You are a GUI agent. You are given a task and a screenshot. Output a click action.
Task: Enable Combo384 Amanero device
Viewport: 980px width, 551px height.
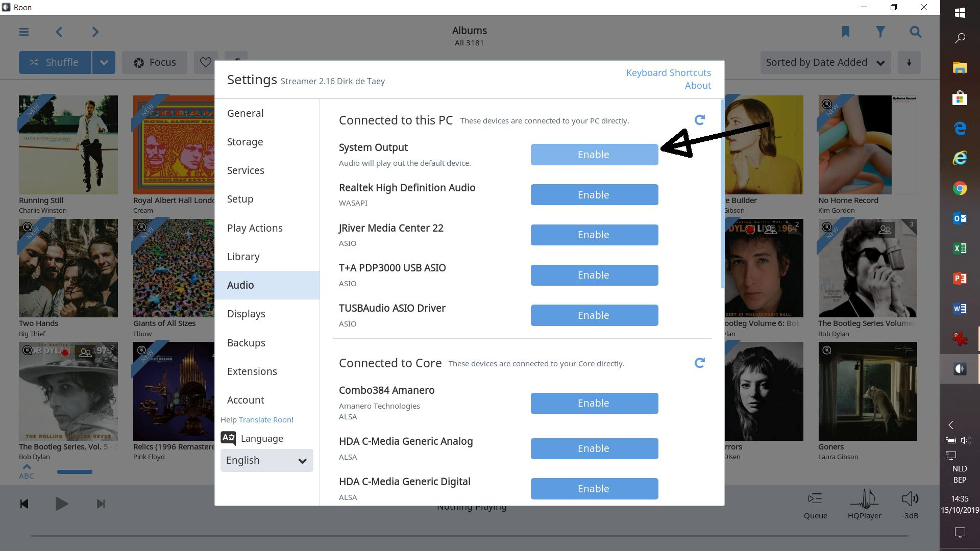(x=594, y=403)
